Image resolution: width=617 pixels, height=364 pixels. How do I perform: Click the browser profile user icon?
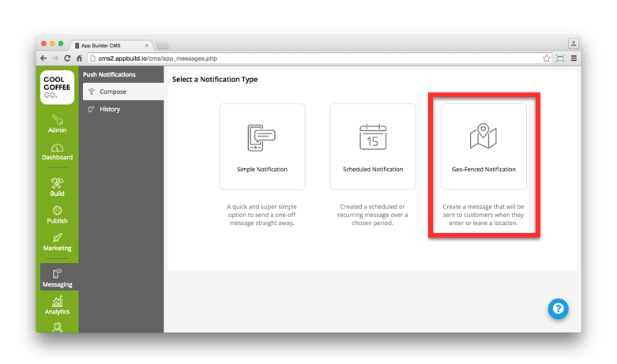click(x=574, y=43)
